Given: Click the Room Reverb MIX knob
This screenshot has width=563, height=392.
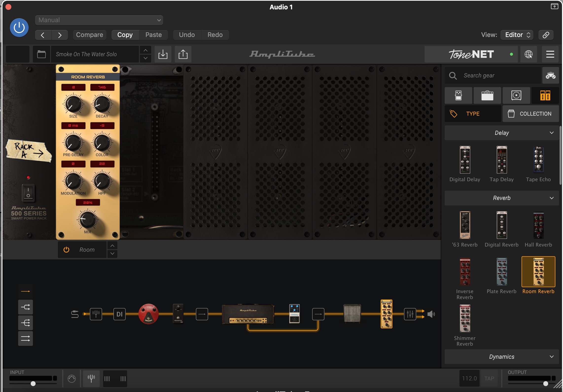Looking at the screenshot, I should 87,219.
